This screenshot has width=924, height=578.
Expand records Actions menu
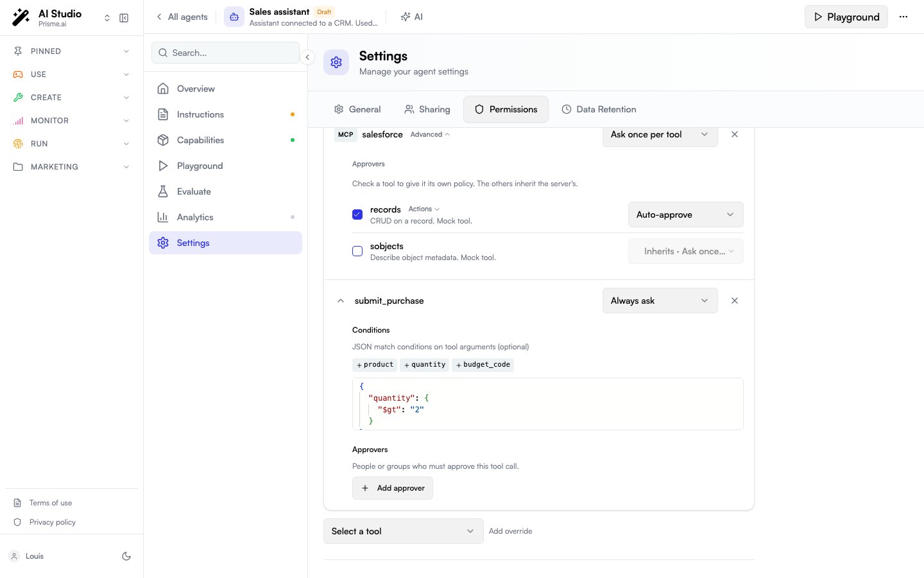[424, 209]
